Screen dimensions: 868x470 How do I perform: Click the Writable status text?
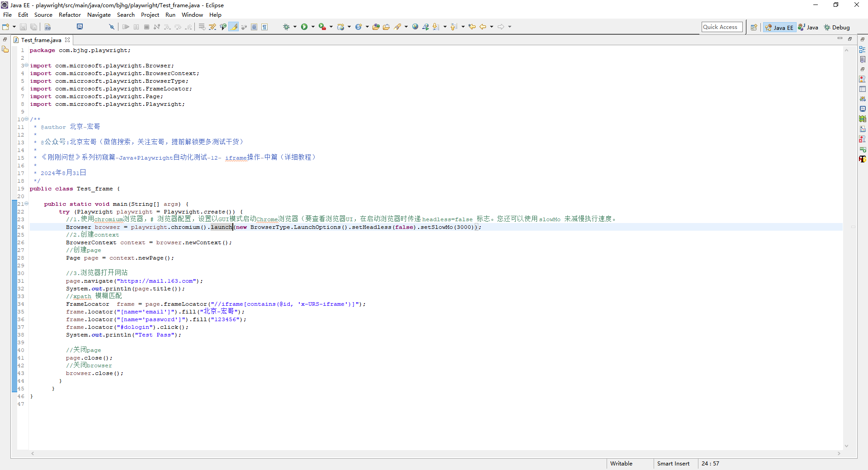621,464
